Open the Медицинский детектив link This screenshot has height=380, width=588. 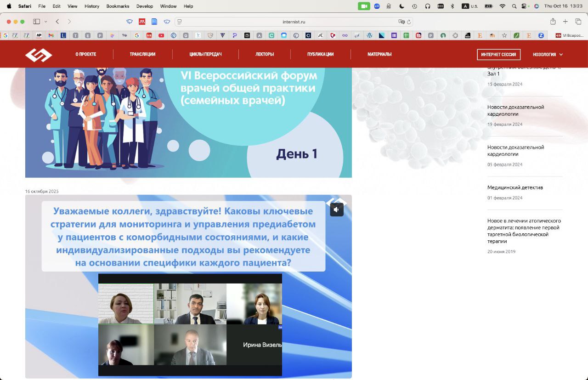click(x=515, y=187)
